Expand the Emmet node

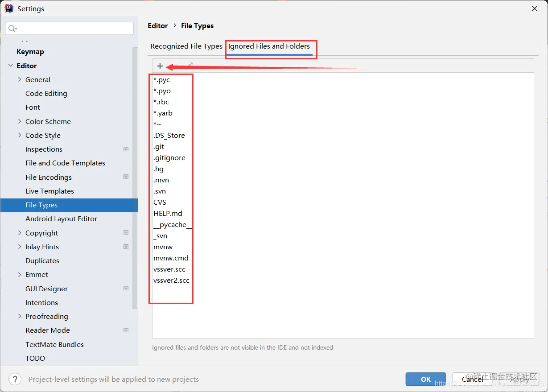20,274
